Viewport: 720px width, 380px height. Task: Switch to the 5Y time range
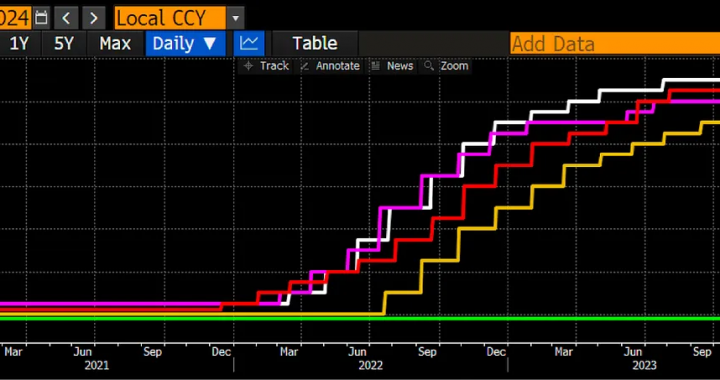coord(64,44)
